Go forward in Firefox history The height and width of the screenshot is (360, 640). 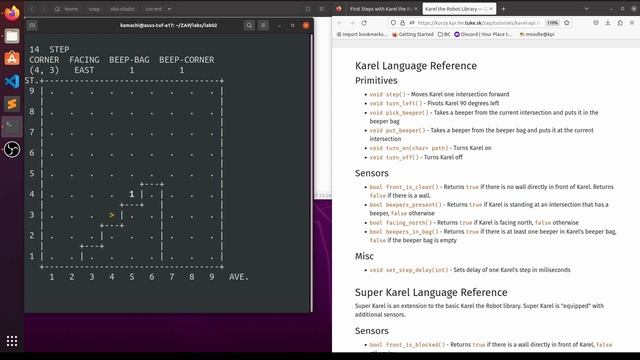pos(352,23)
